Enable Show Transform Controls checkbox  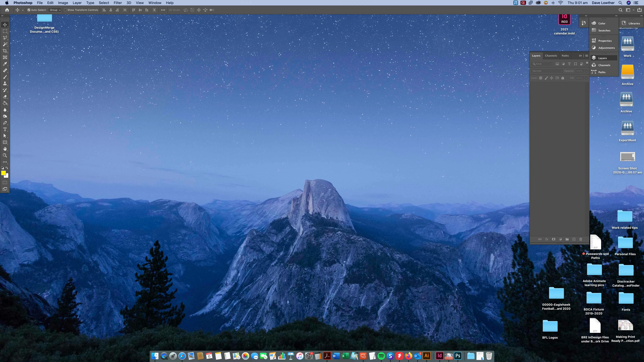pos(65,10)
